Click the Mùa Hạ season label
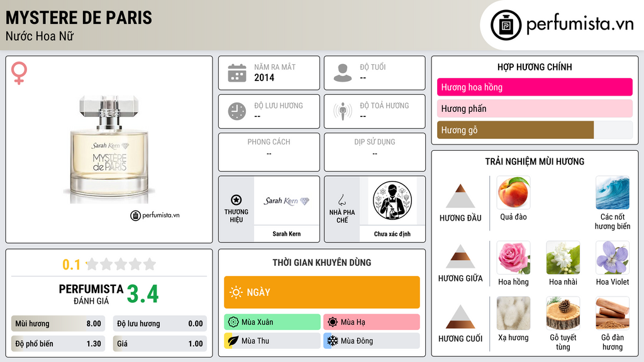Viewport: 644px width, 362px height. pyautogui.click(x=353, y=322)
